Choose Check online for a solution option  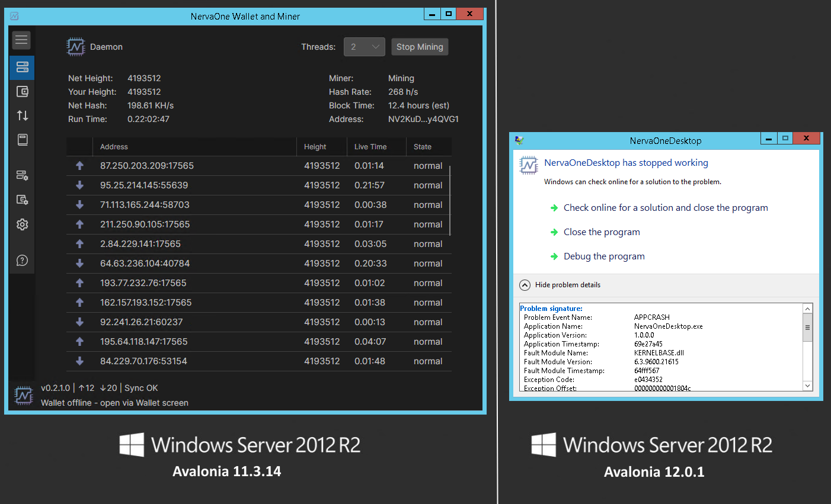point(665,208)
